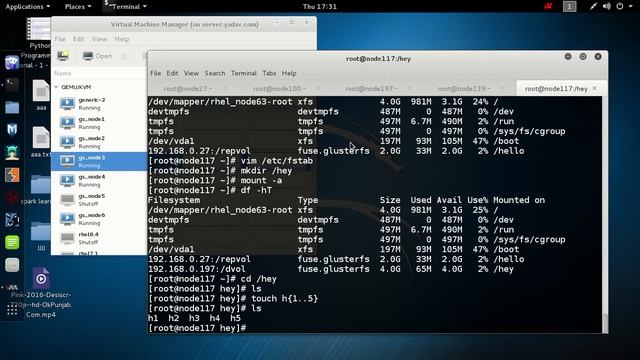Open the aaa file on desktop

41,95
